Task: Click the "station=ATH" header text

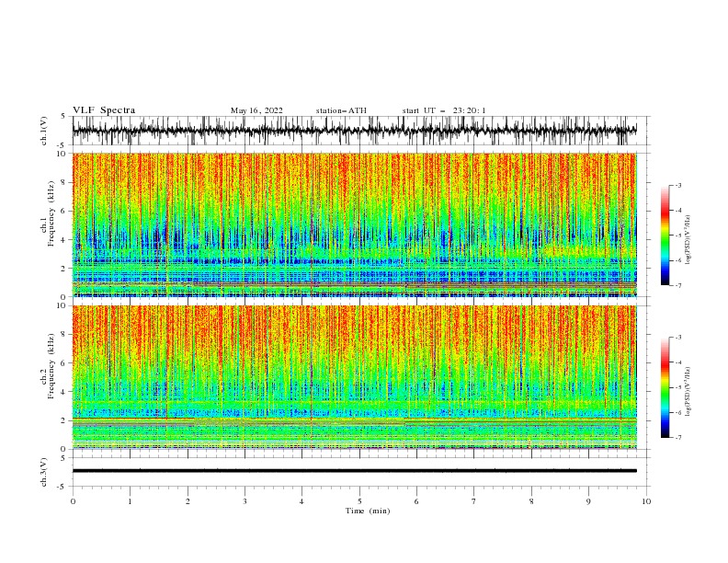Action: [x=341, y=110]
